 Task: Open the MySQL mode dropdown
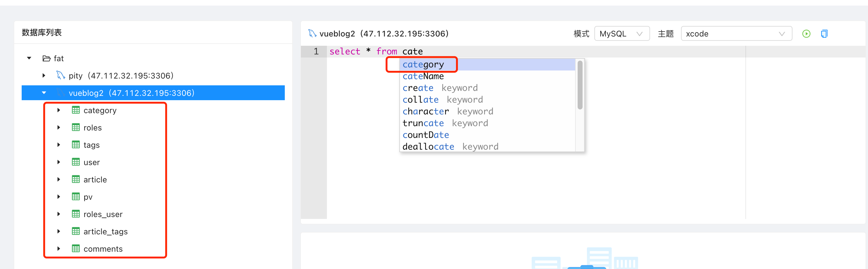pyautogui.click(x=622, y=34)
